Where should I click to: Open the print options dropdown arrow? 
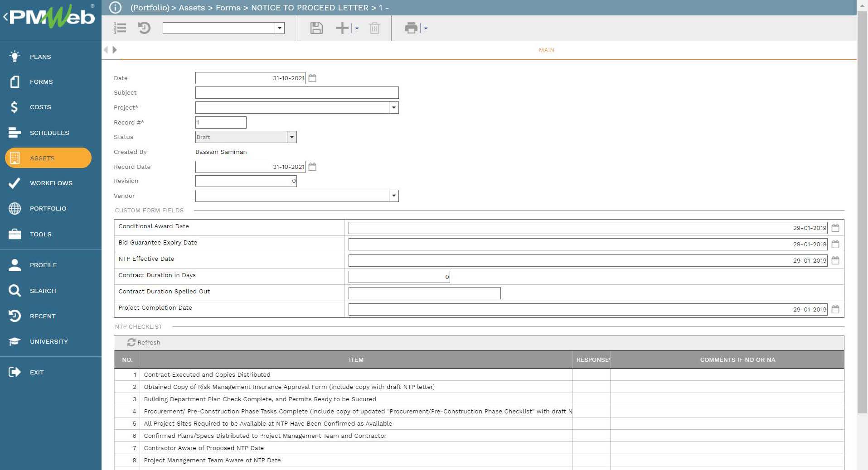click(x=426, y=29)
